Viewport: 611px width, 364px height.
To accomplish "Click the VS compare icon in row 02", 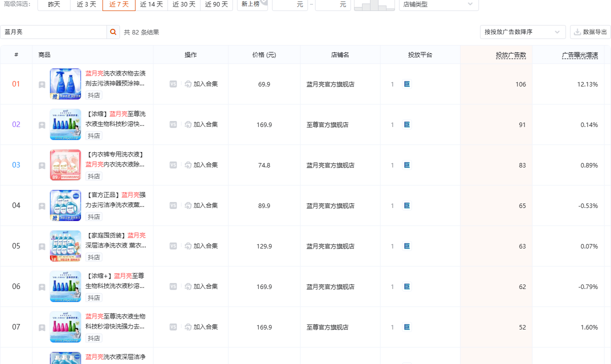I will tap(173, 124).
